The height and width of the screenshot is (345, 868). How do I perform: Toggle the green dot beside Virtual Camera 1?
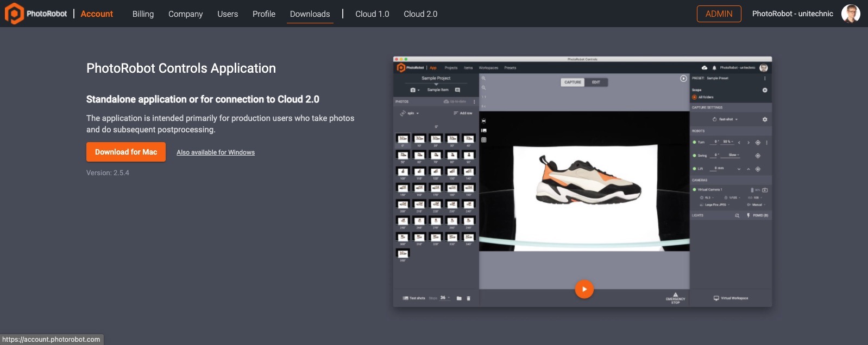coord(694,190)
